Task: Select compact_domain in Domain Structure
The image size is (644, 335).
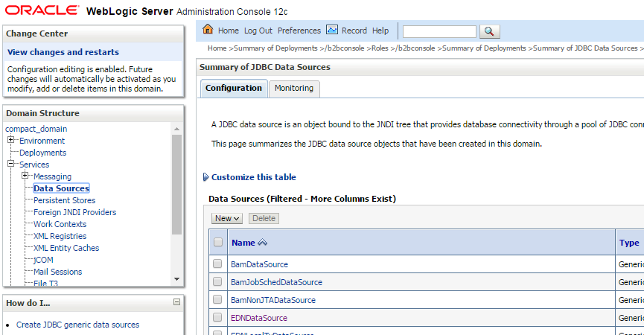Action: coord(36,129)
